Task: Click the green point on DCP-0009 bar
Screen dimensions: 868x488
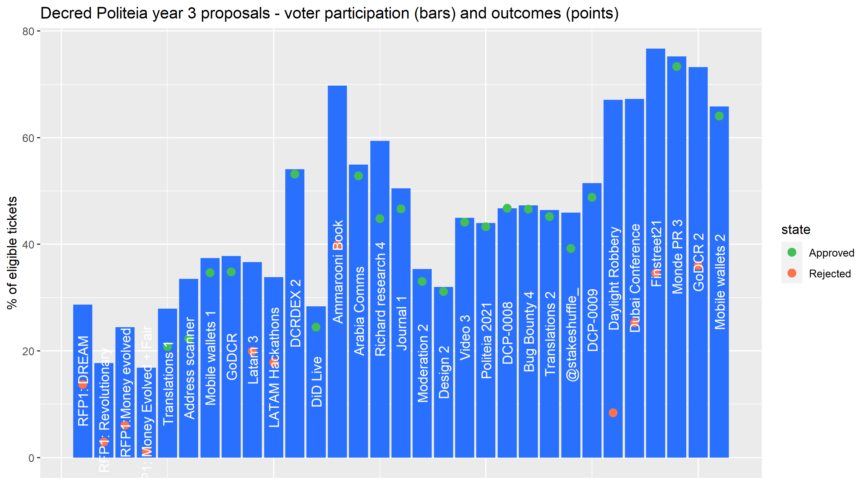Action: pos(592,197)
